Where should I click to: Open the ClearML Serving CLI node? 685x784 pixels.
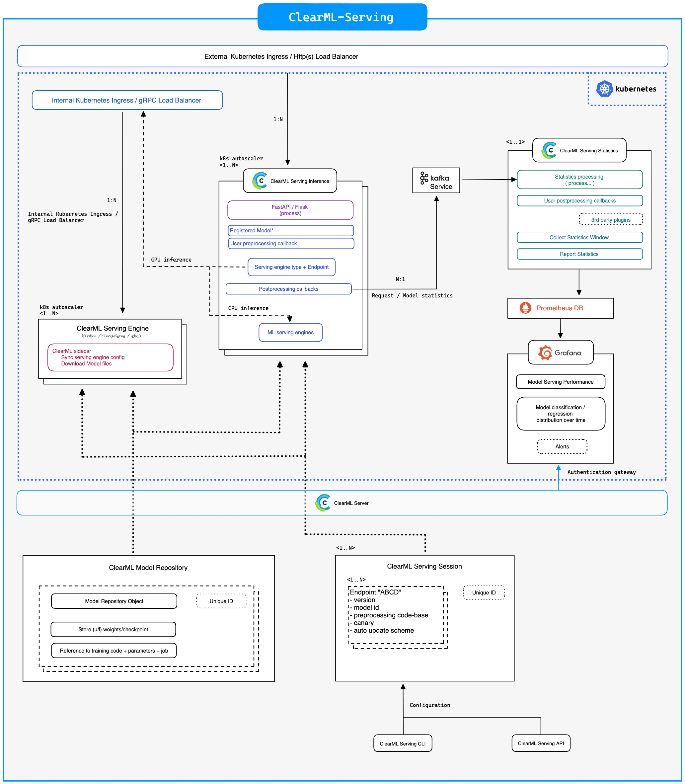pos(403,743)
